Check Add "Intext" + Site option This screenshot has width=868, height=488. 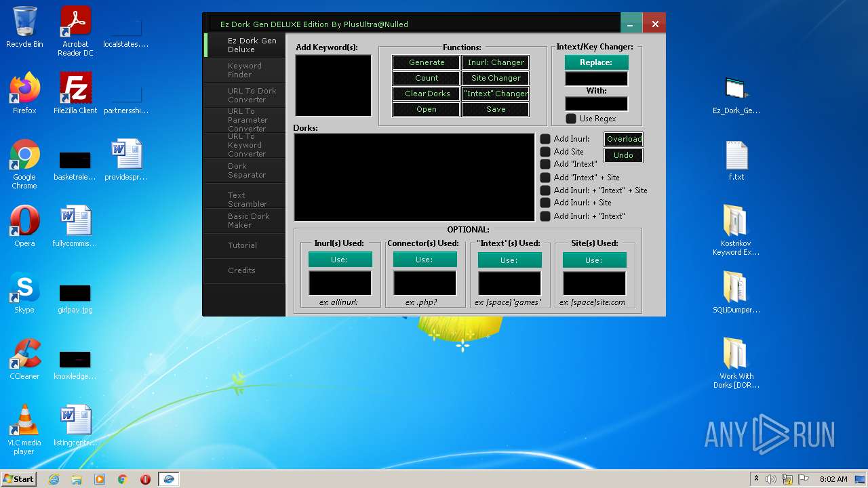coord(545,178)
